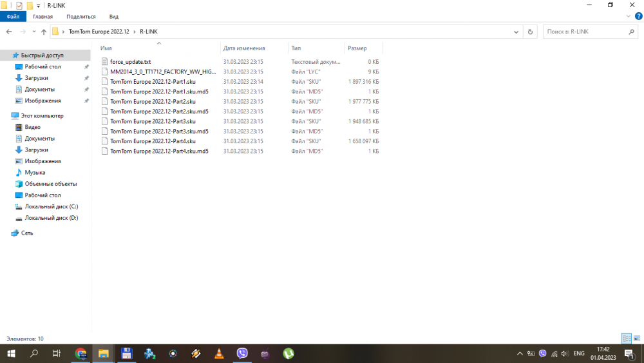Open uTorrent from the taskbar

pos(289,353)
